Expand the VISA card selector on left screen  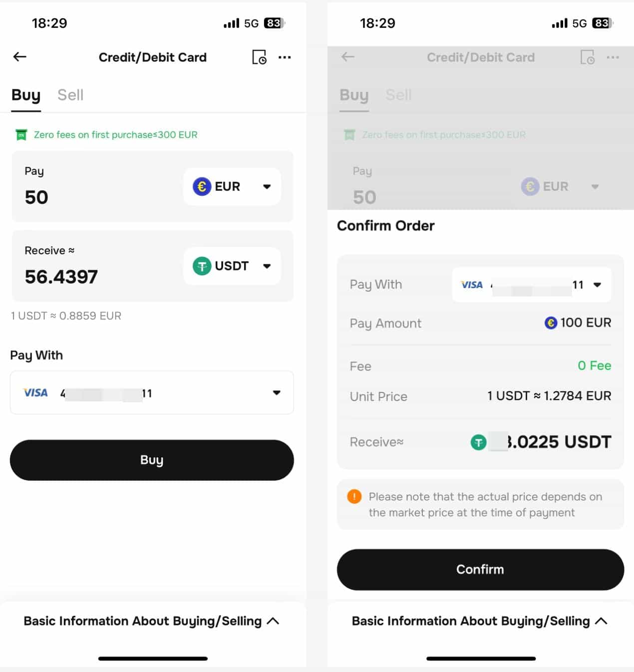tap(277, 393)
